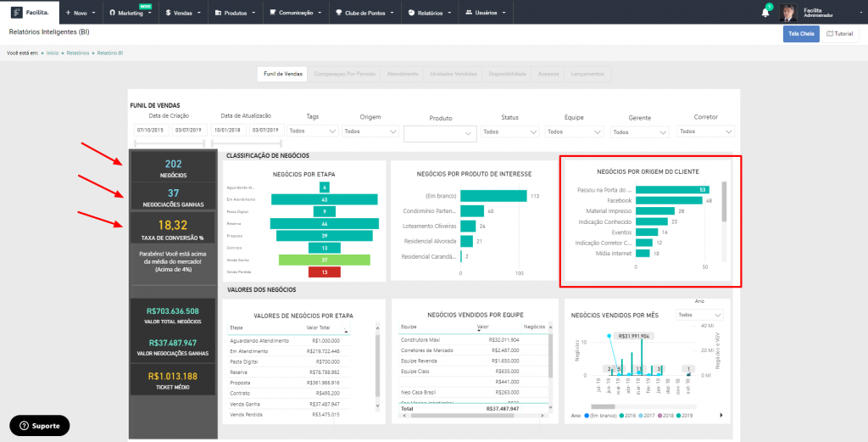Open the Produtos folder menu
Screen dimensions: 868x442
(x=235, y=14)
